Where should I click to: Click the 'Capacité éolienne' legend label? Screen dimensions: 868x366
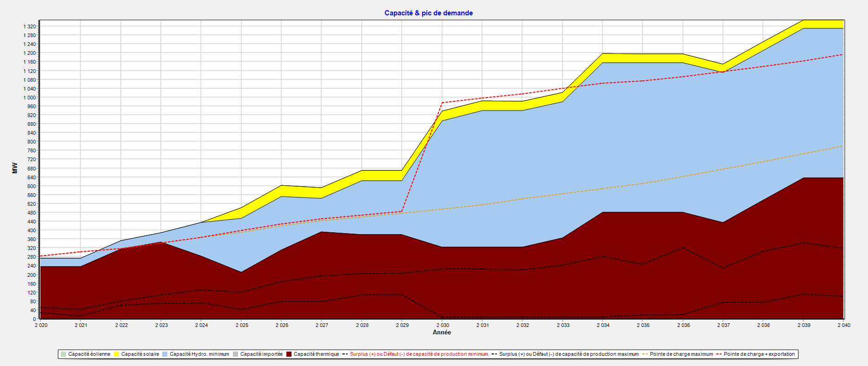point(89,354)
